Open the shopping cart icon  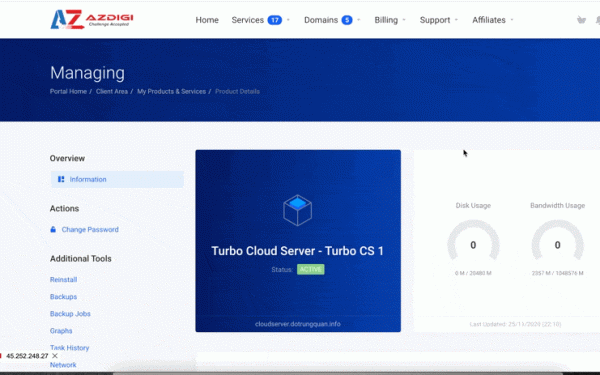[x=581, y=20]
